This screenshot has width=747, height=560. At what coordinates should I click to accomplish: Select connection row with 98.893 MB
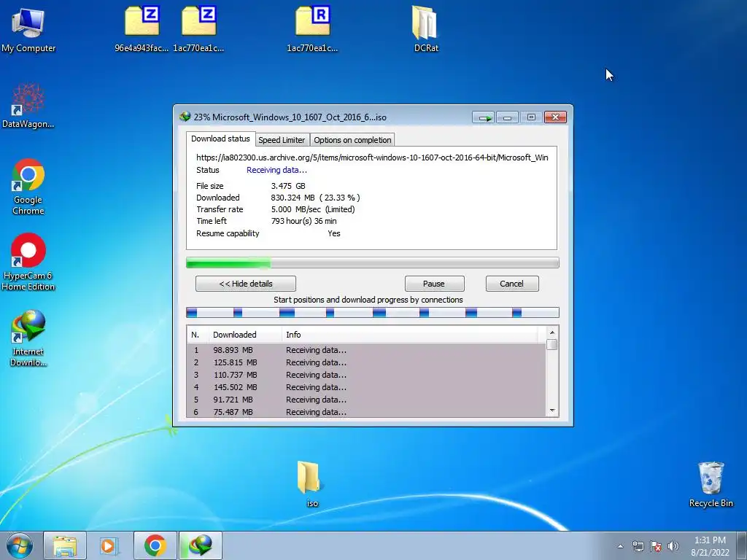(x=366, y=350)
